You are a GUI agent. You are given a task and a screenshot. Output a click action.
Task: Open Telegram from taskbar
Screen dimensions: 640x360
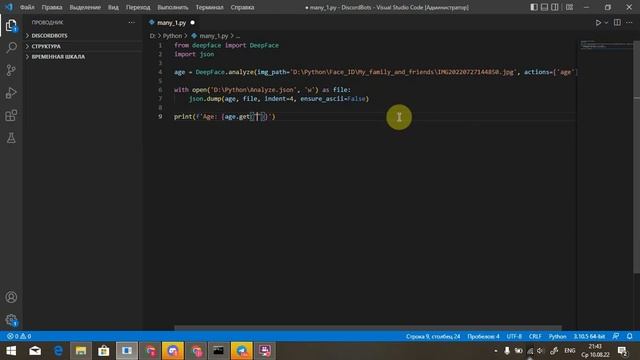(242, 351)
